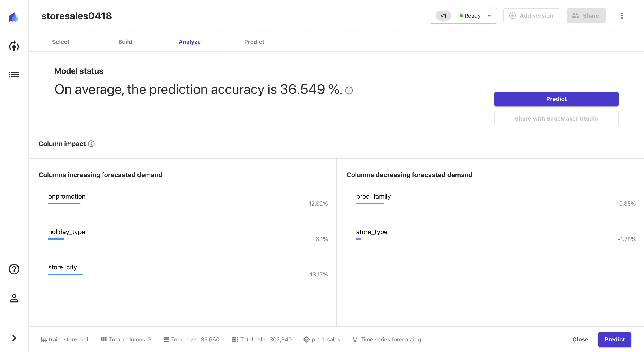Click the Share button in header
The image size is (644, 352).
(586, 16)
